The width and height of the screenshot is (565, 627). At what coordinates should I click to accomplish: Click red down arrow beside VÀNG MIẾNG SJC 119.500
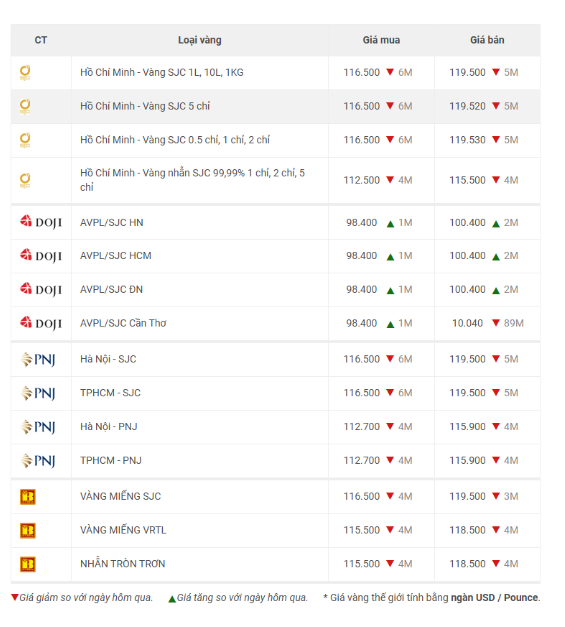[496, 496]
